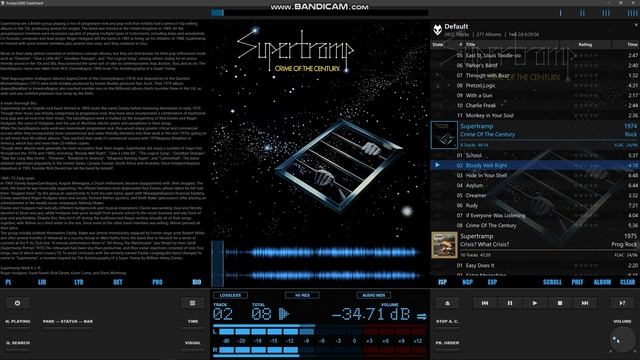Screen dimensions: 640x360
Task: Select the NCP playlist tab
Action: click(x=467, y=282)
